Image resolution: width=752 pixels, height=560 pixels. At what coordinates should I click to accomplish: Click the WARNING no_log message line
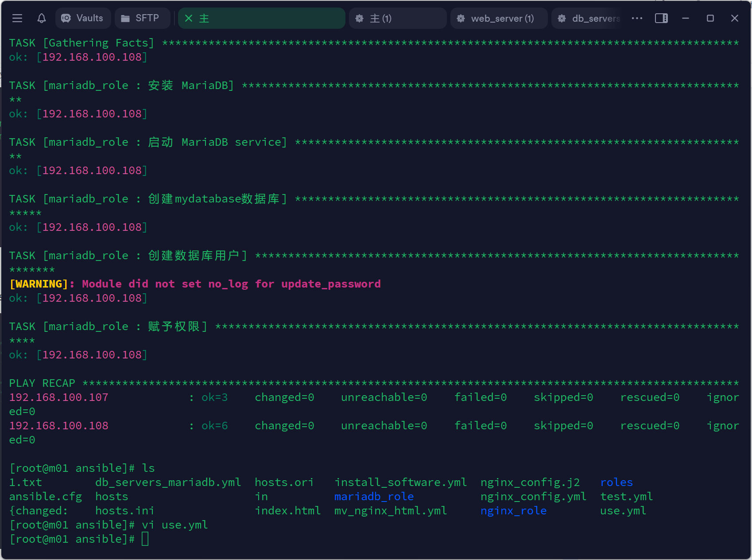coord(195,284)
